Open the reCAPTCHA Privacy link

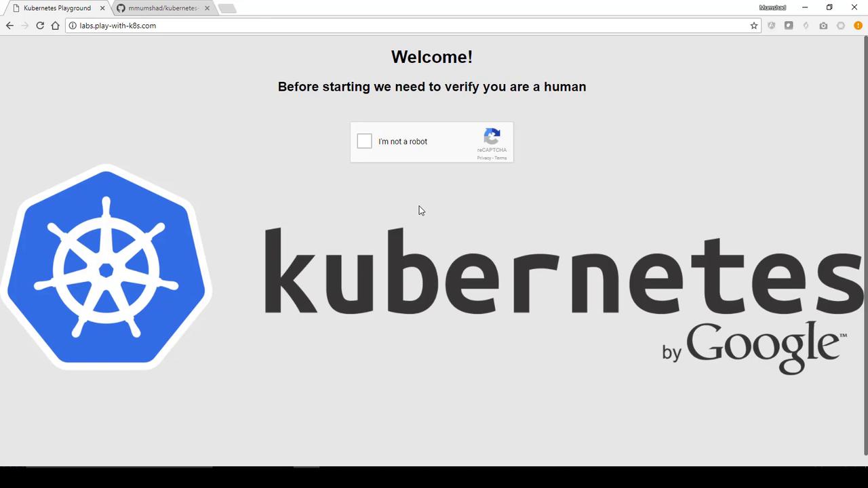click(484, 158)
